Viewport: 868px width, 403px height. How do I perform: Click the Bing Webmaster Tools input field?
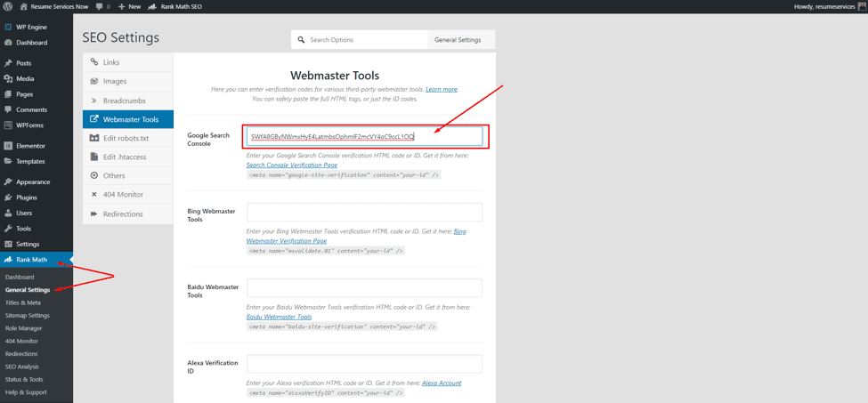364,213
